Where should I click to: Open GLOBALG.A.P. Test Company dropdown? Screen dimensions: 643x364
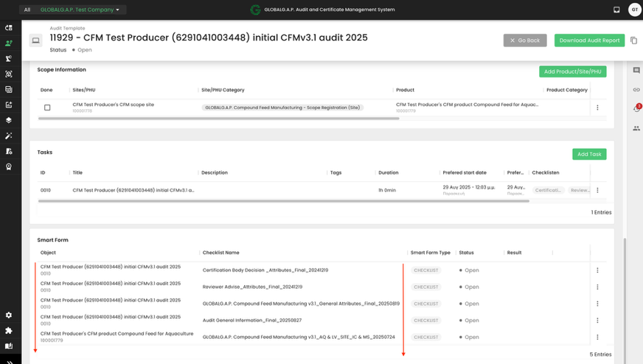80,10
